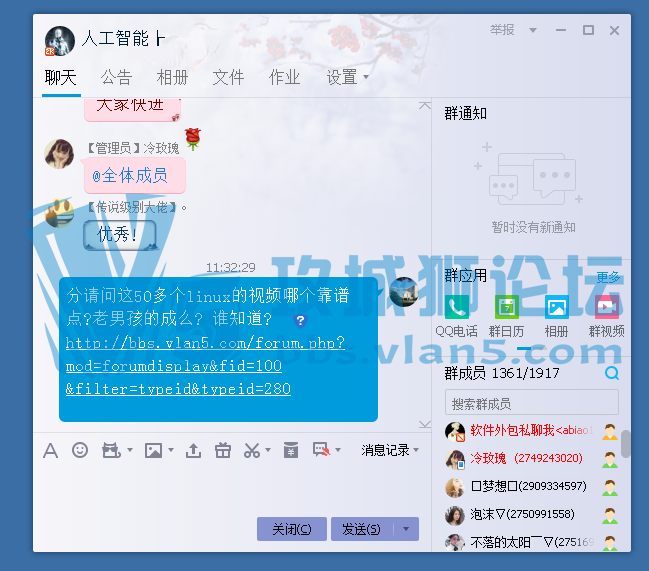Click role icon beside 软件外包私聊我
The image size is (649, 571).
(x=610, y=431)
